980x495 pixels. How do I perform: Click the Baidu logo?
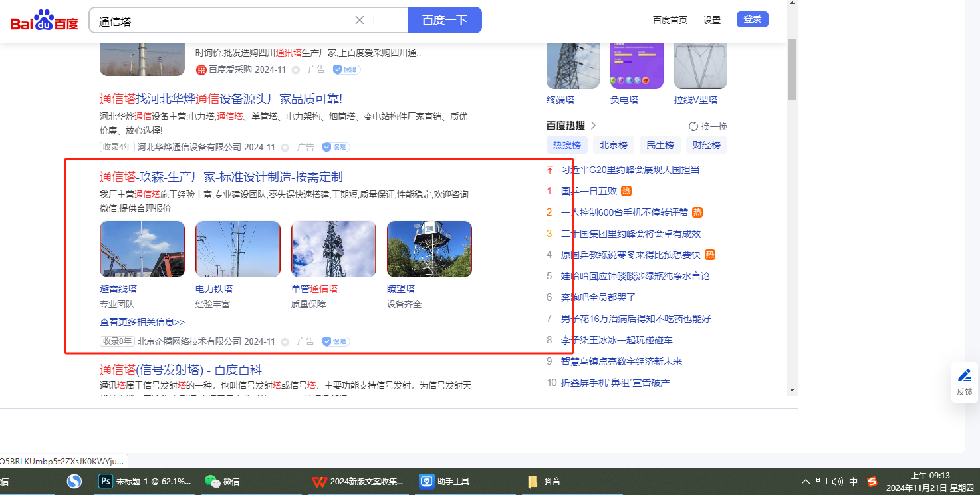[44, 21]
